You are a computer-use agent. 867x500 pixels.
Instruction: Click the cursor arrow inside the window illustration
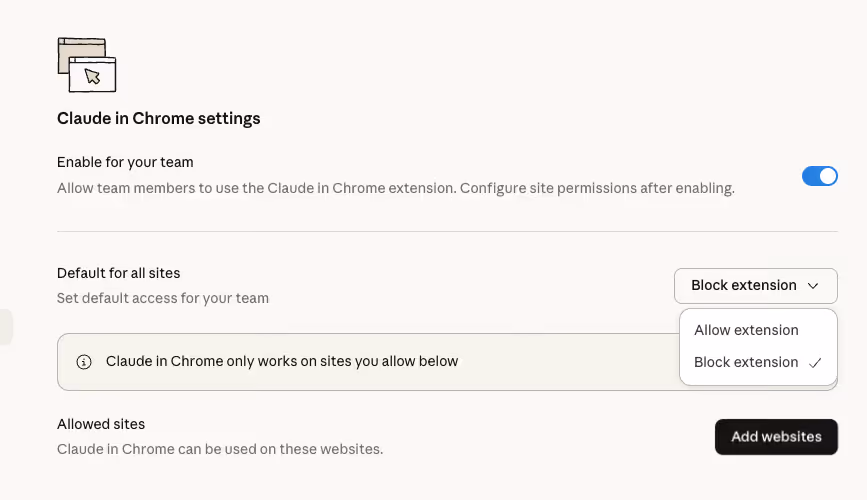pos(93,76)
